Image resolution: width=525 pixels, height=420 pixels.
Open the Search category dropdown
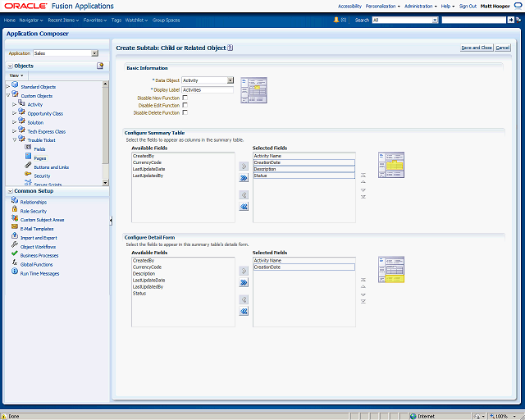coord(435,20)
